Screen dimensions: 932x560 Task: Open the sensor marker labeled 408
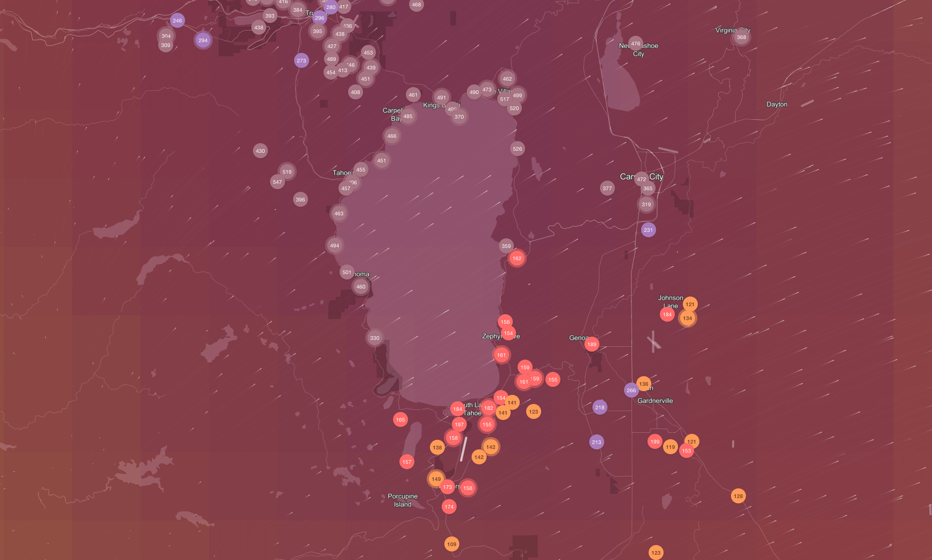pyautogui.click(x=356, y=92)
